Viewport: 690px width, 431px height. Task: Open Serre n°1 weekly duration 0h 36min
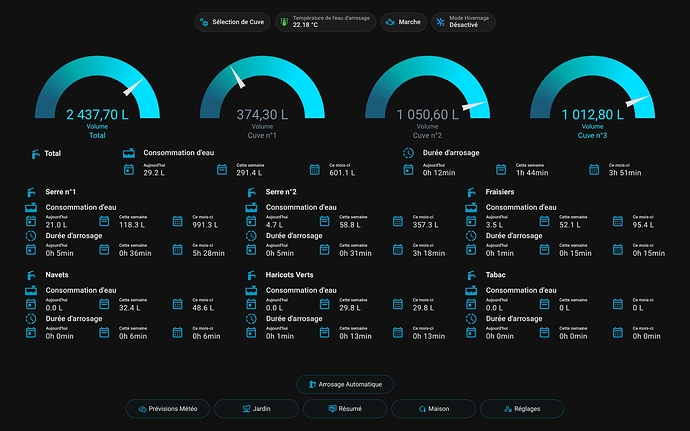pos(135,254)
